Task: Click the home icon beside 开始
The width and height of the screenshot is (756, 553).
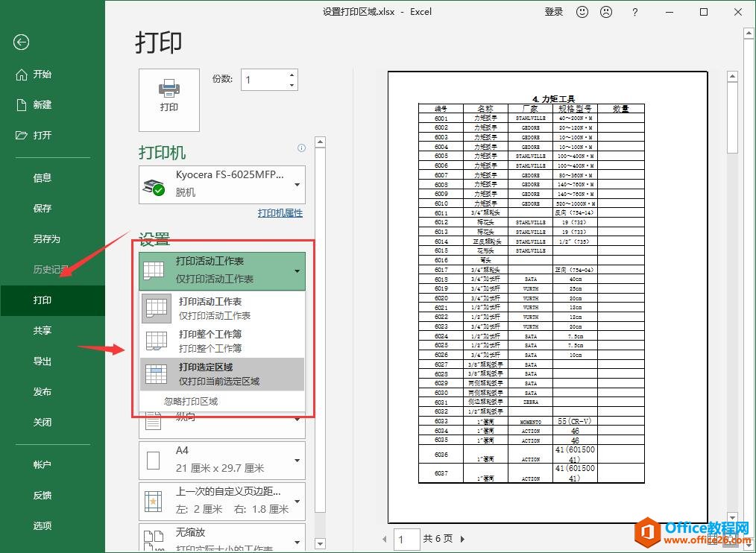Action: pyautogui.click(x=21, y=75)
